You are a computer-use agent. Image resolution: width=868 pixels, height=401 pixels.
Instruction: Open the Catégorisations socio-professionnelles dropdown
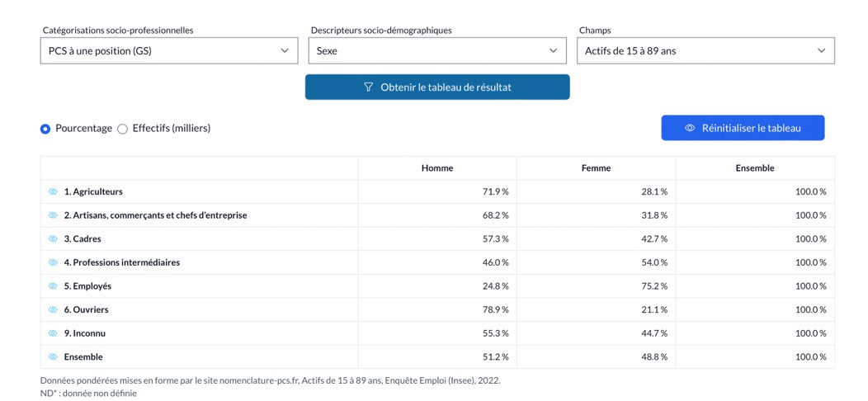169,50
